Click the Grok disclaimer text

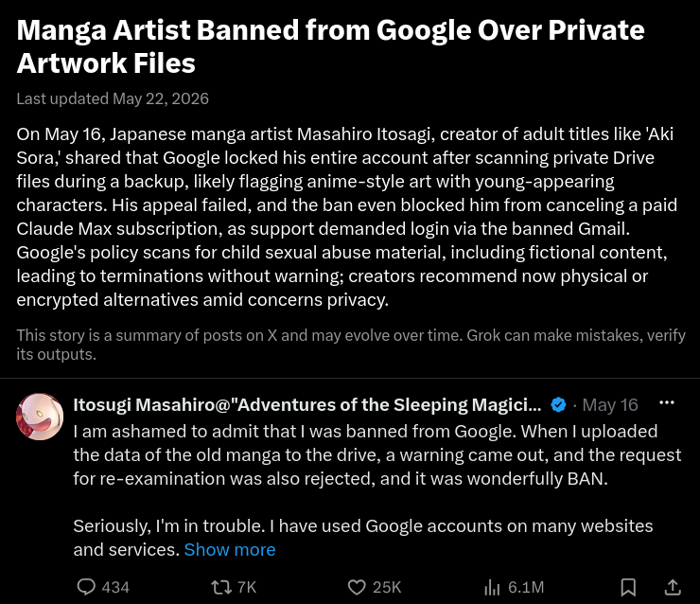click(x=351, y=345)
